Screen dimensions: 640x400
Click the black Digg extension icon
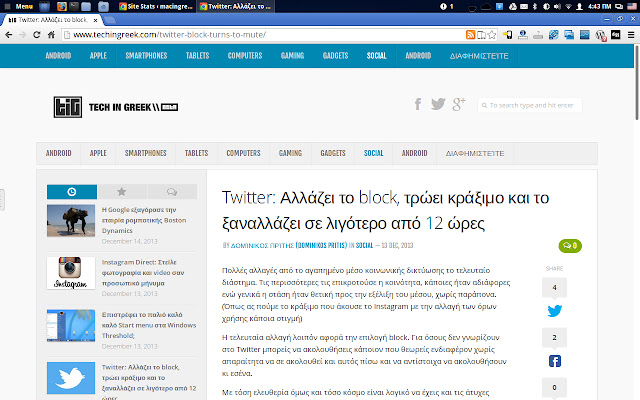pyautogui.click(x=616, y=35)
